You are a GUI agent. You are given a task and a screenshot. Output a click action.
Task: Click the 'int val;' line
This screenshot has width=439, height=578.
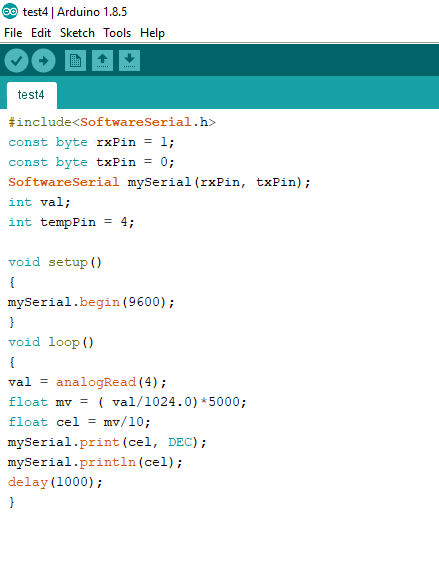(x=39, y=202)
